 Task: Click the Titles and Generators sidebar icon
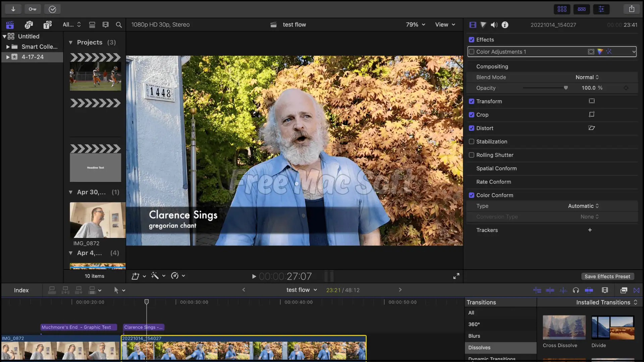click(x=47, y=24)
